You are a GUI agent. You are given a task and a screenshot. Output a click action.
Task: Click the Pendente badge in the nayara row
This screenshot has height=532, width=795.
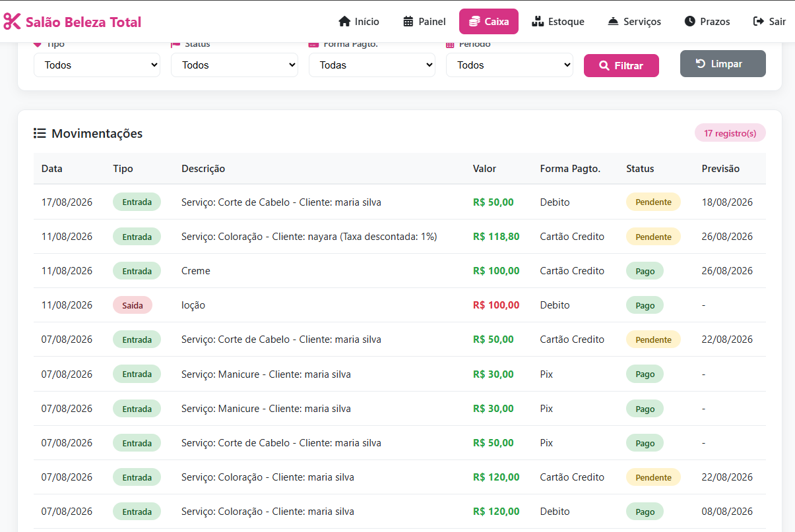point(653,237)
